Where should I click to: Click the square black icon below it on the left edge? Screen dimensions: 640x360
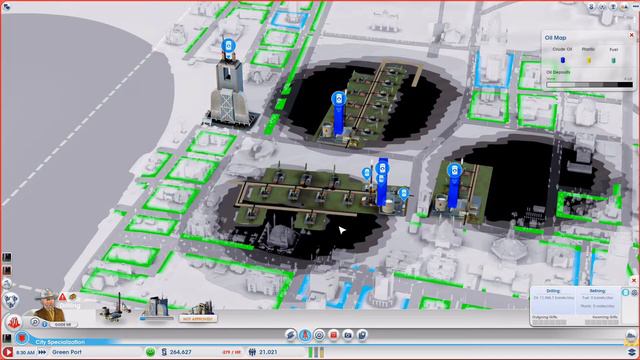pyautogui.click(x=7, y=271)
